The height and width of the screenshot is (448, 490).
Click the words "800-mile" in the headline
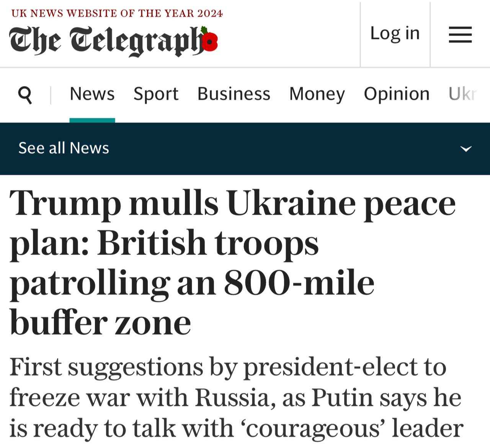pyautogui.click(x=299, y=283)
